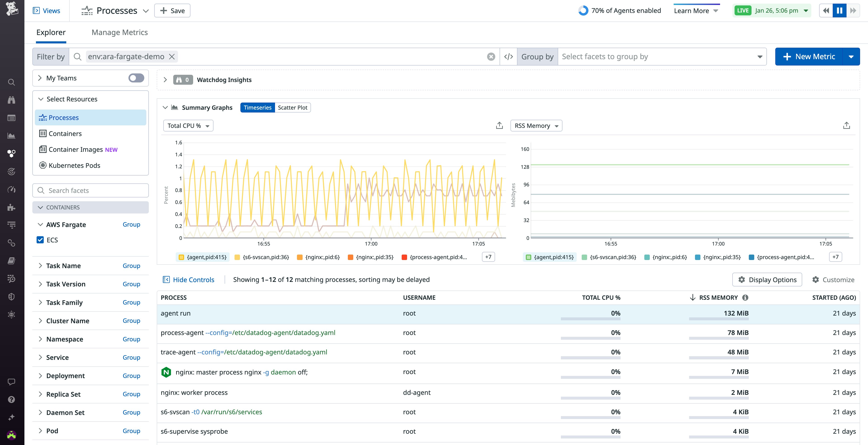Image resolution: width=868 pixels, height=445 pixels.
Task: Open the Help question mark icon at sidebar bottom
Action: tap(12, 399)
